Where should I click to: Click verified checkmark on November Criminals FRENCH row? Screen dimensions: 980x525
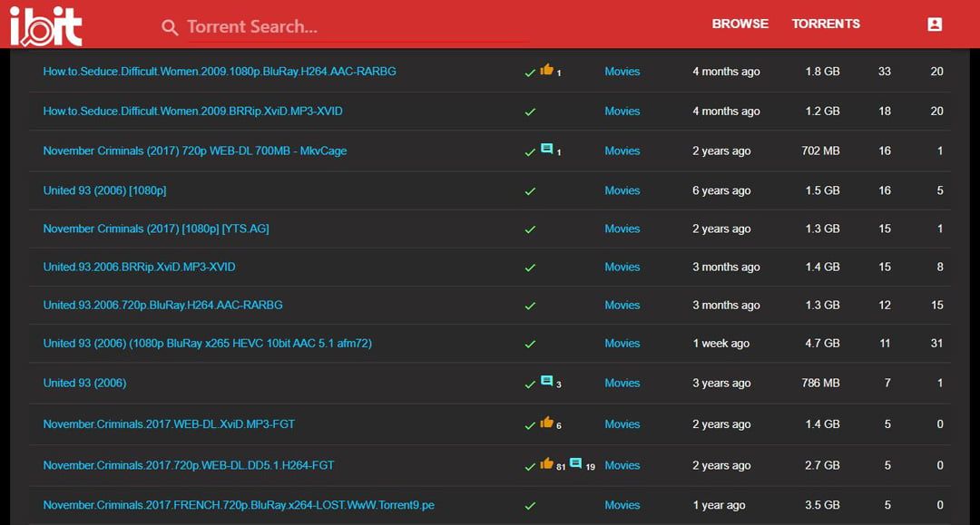point(530,506)
